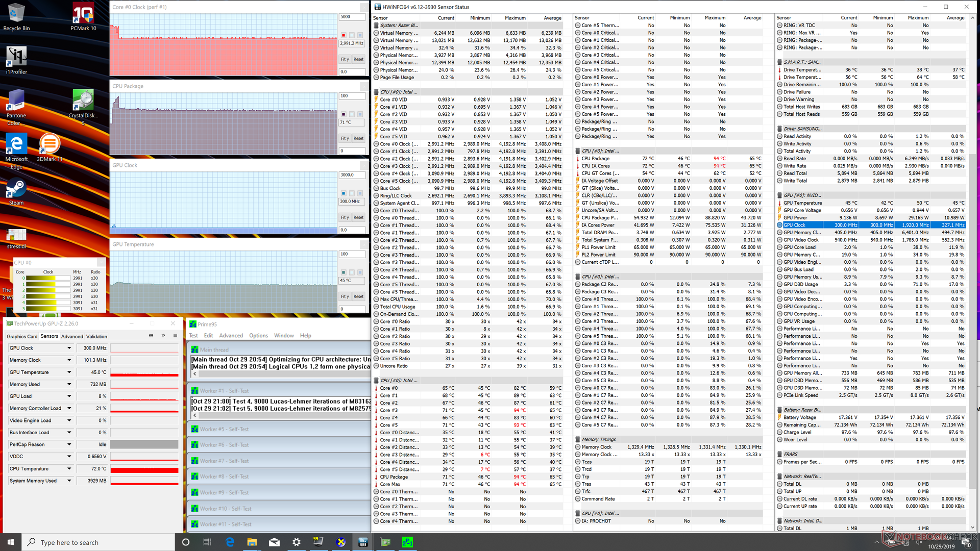The image size is (980, 551).
Task: Open File Explorer from the taskbar
Action: [252, 542]
